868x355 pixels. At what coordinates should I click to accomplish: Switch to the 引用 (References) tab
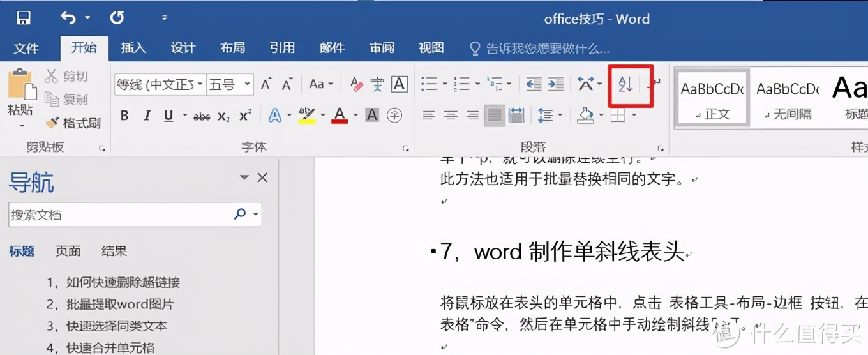tap(282, 48)
